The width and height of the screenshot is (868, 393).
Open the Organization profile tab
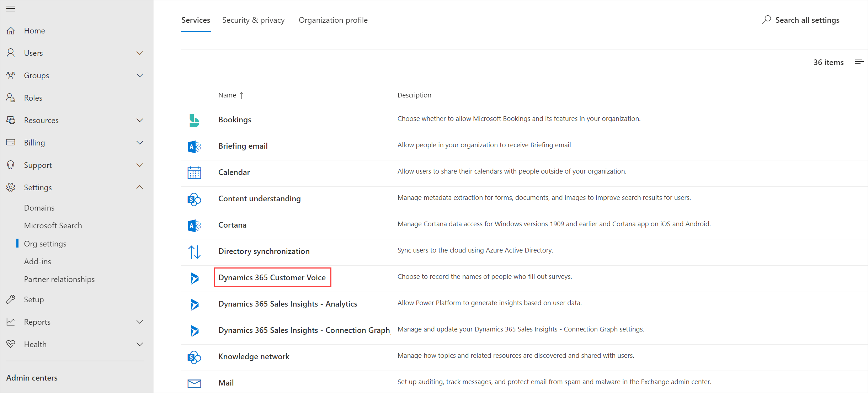333,20
